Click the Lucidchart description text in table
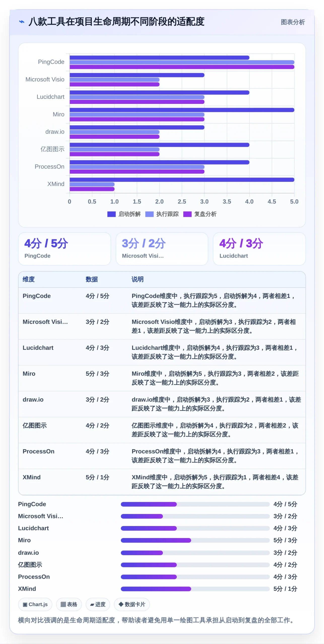This screenshot has height=644, width=324. tap(215, 352)
